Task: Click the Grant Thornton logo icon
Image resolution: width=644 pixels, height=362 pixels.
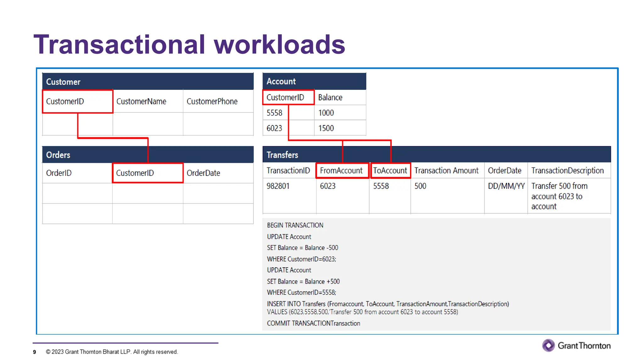Action: click(x=548, y=345)
